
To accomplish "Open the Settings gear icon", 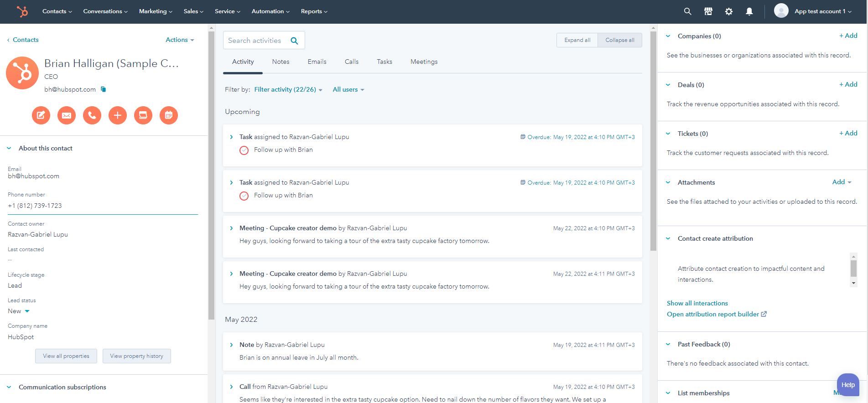I will click(728, 11).
